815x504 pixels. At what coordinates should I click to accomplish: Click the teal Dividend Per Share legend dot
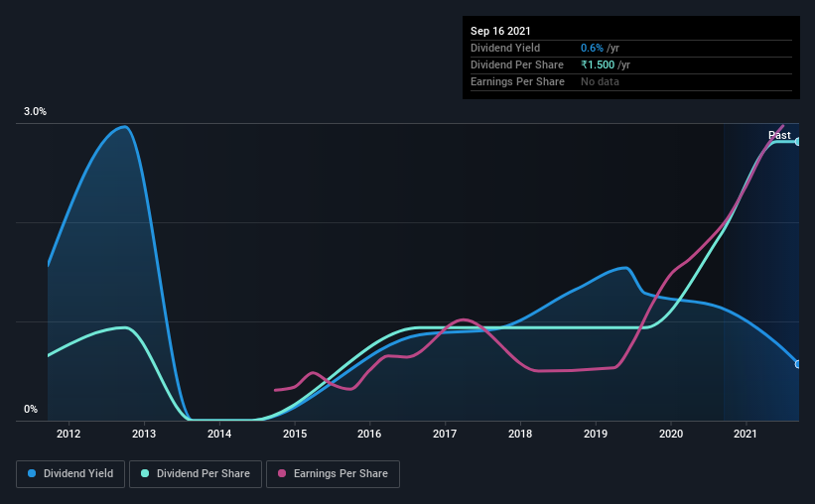coord(145,473)
